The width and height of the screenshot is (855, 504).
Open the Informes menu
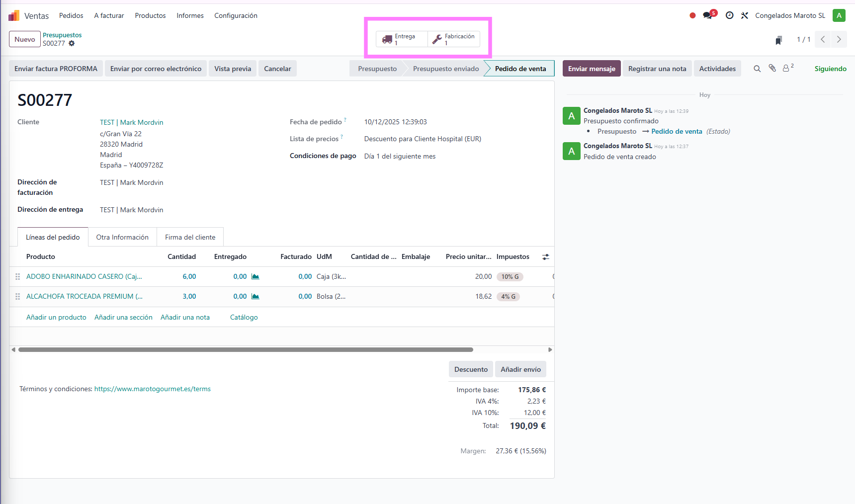point(190,15)
